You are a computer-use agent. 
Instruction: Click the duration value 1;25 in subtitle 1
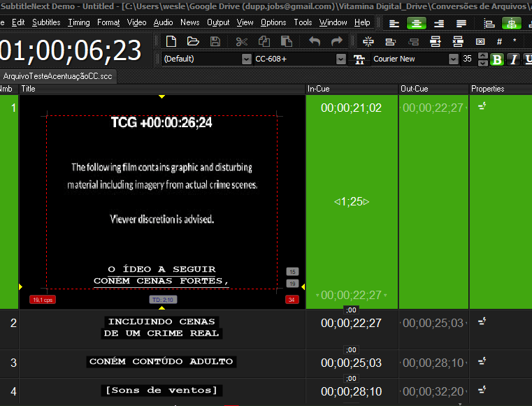tap(352, 201)
